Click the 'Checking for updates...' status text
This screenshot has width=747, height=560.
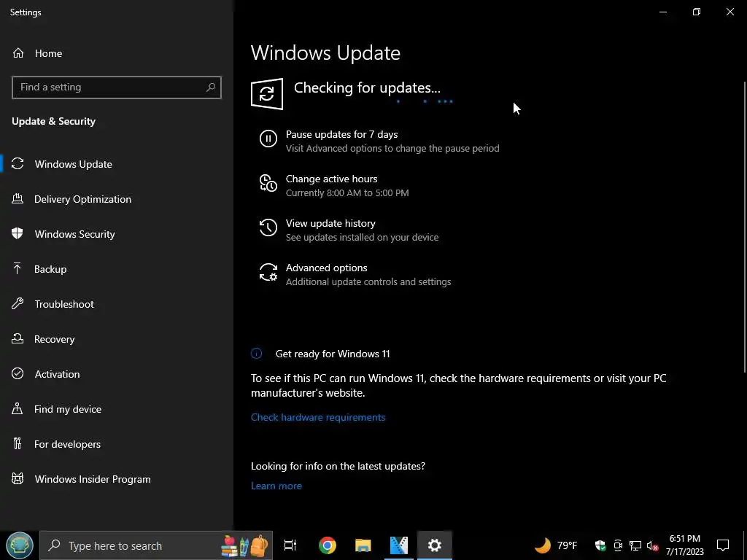[367, 87]
